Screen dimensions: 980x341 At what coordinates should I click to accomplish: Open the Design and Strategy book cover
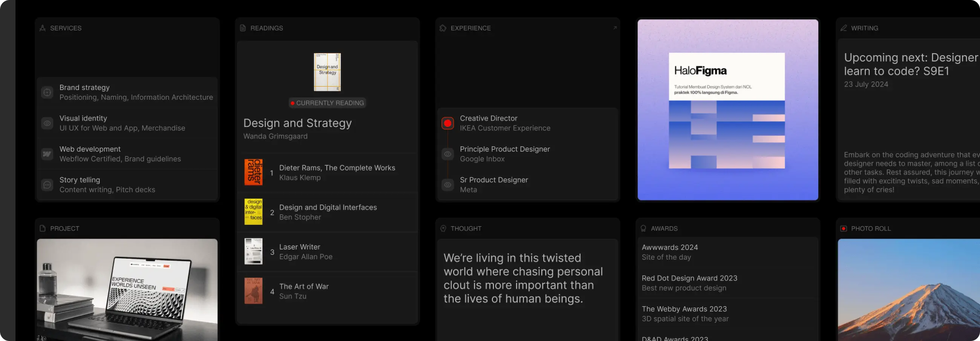click(327, 72)
